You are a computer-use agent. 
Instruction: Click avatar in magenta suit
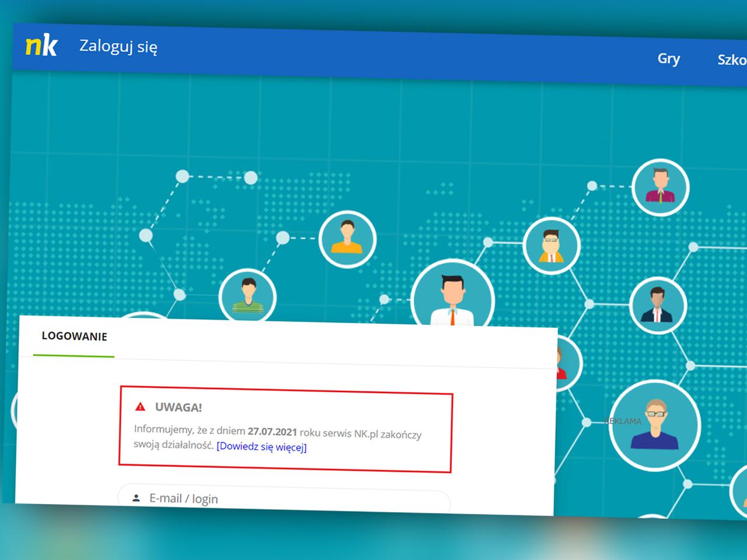coord(661,187)
